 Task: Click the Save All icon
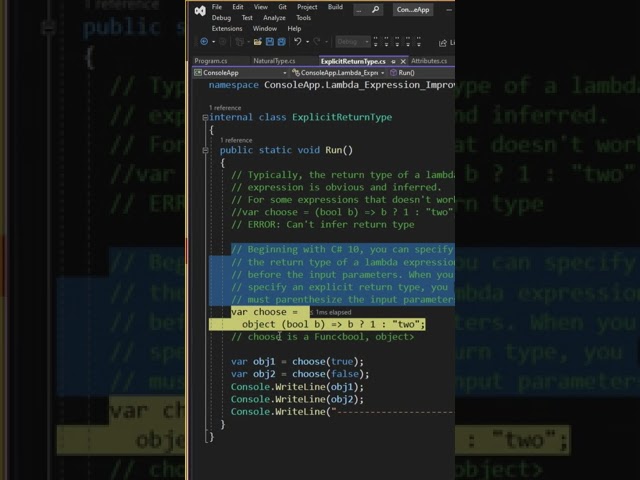[282, 42]
